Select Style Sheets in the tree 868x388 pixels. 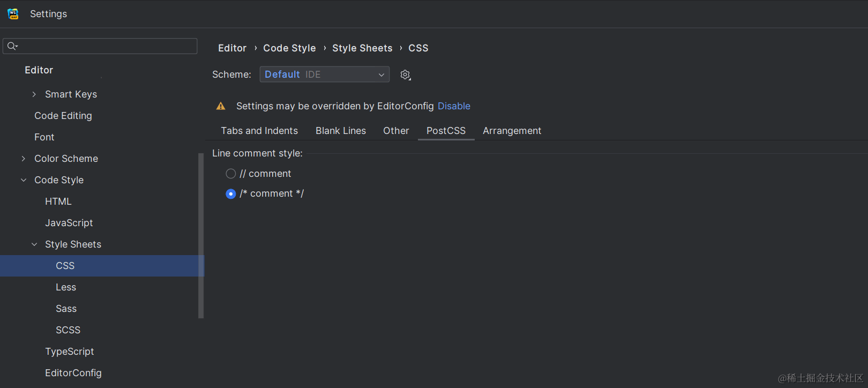73,244
